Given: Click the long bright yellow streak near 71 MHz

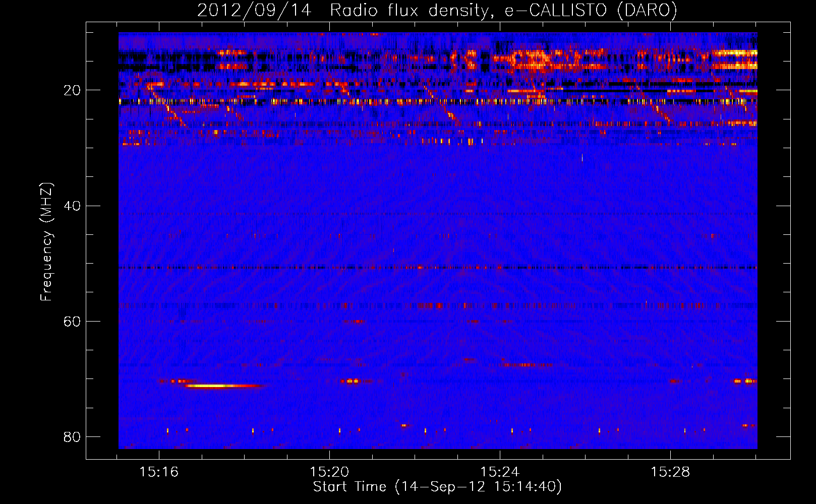Looking at the screenshot, I should [224, 386].
